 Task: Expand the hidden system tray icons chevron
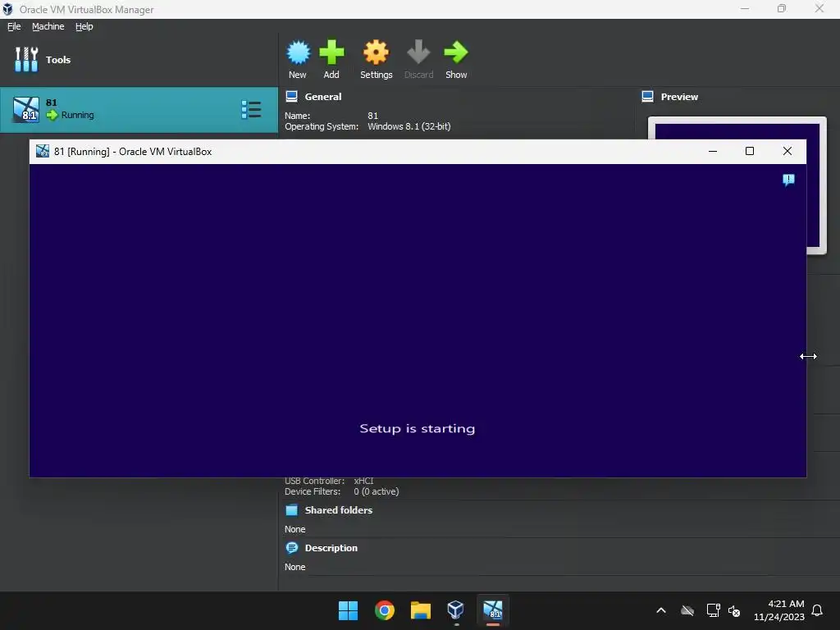tap(661, 610)
